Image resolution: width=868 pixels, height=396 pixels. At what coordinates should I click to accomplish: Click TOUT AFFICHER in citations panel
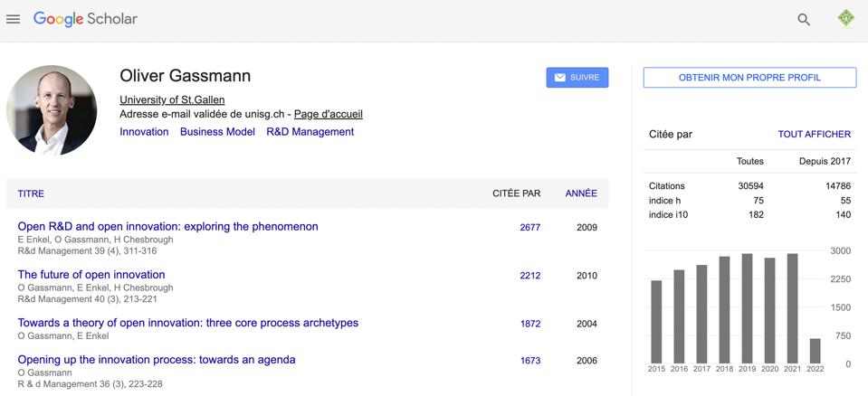tap(814, 135)
